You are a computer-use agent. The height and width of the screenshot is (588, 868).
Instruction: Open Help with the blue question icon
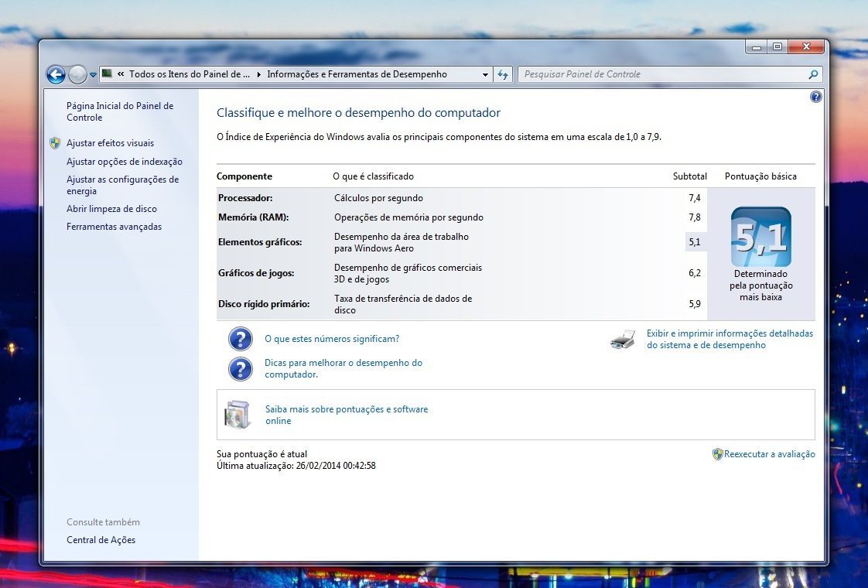click(816, 97)
